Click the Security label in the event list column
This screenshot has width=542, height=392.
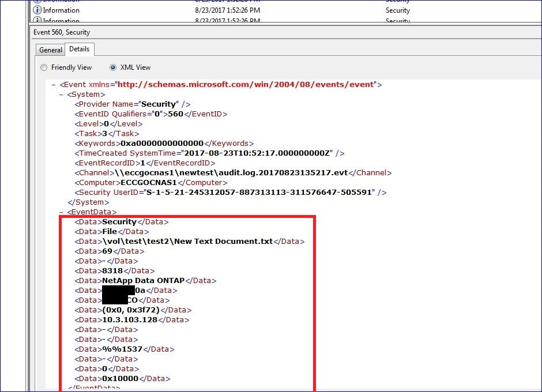tap(397, 10)
